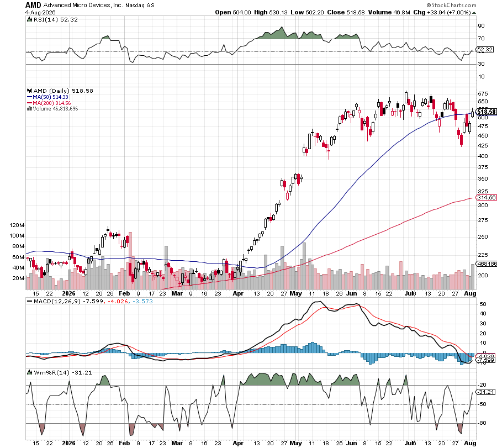Click the red MA(200) line swatch

(29, 103)
